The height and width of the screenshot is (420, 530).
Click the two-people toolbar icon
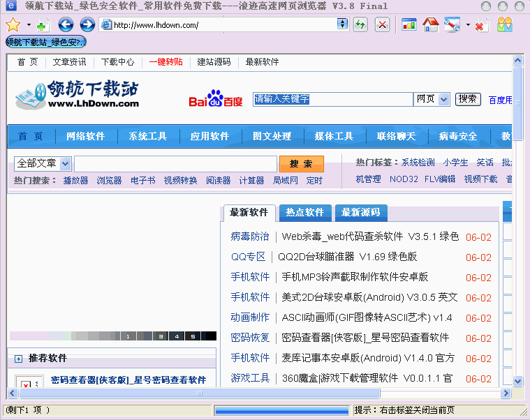click(505, 24)
